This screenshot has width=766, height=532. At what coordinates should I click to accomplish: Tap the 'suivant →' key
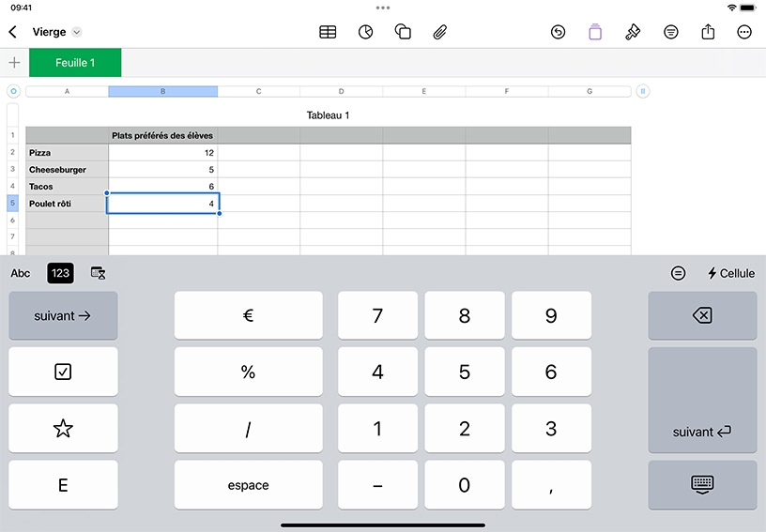63,316
